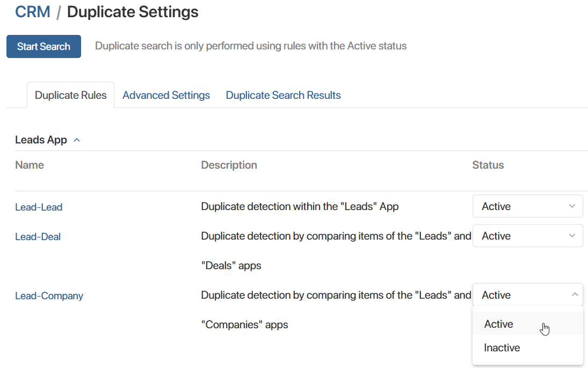The width and height of the screenshot is (588, 368).
Task: Click the Leads App section title
Action: [40, 139]
